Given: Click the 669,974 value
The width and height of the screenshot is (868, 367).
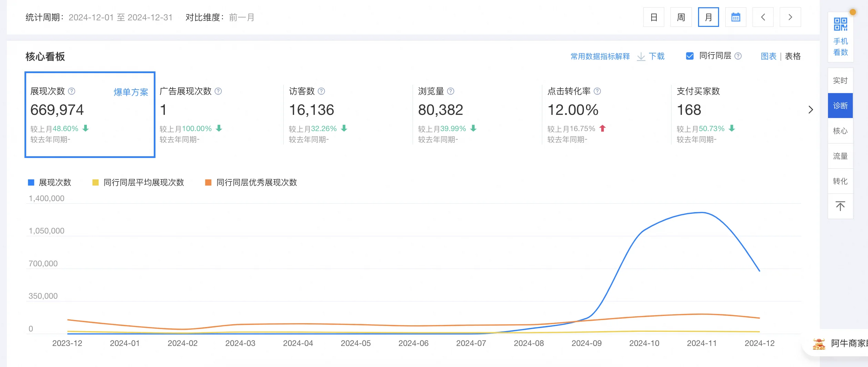Looking at the screenshot, I should point(57,110).
